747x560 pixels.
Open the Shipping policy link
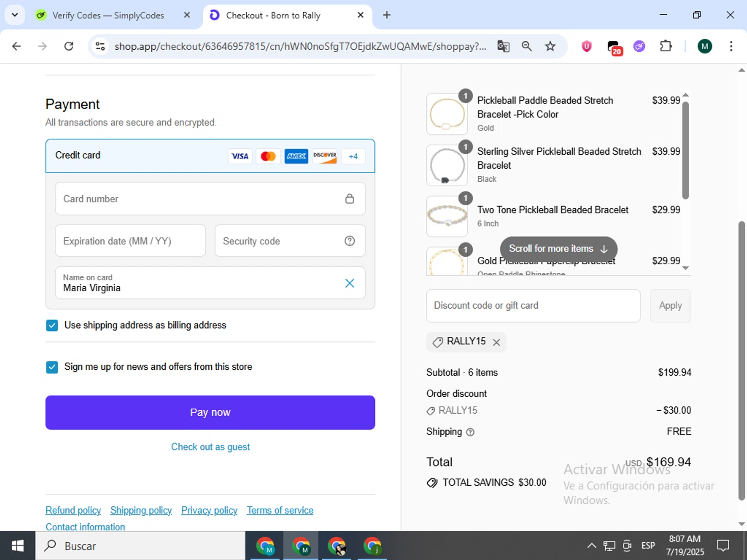coord(141,510)
